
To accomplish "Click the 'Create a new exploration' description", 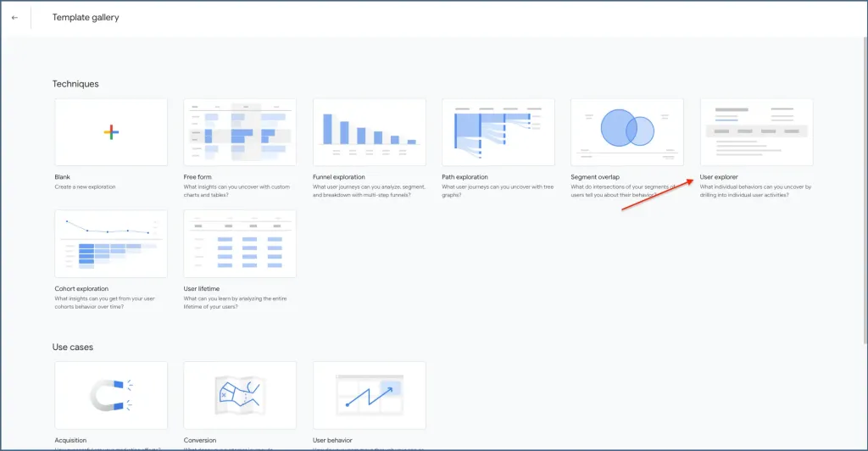I will (x=86, y=187).
